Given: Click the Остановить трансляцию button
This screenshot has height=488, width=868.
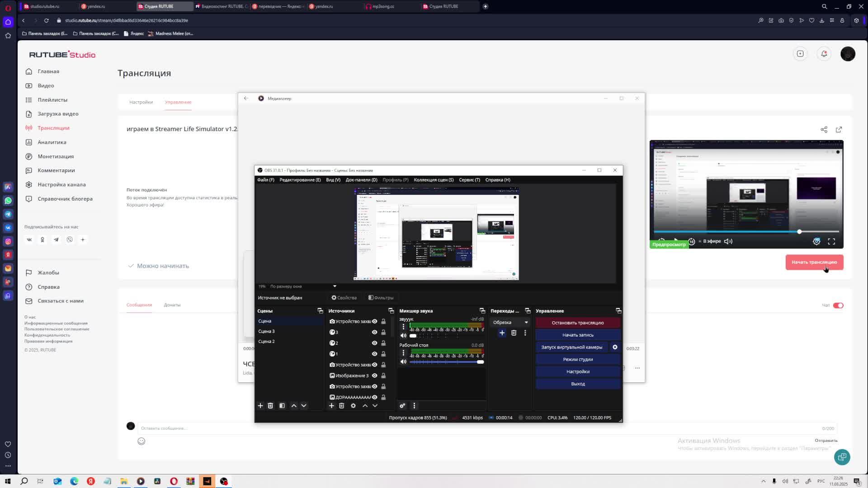Looking at the screenshot, I should 577,323.
